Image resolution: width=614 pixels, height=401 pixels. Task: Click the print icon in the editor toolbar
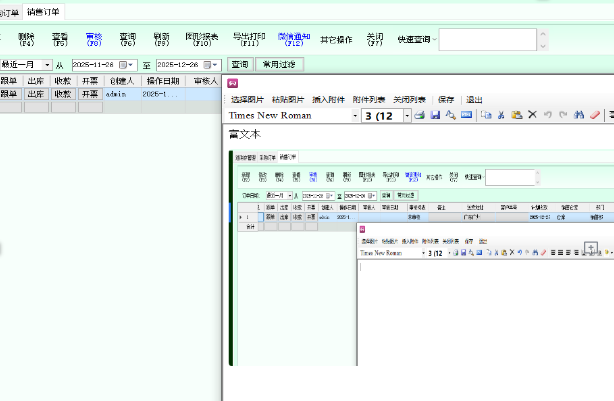pos(420,115)
